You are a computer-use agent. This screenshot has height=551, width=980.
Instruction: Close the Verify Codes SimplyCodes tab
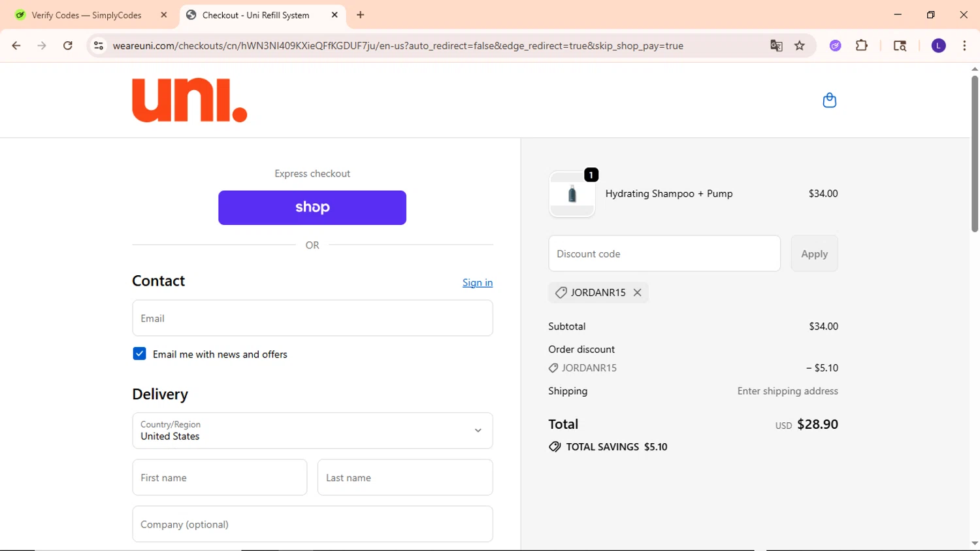[164, 15]
